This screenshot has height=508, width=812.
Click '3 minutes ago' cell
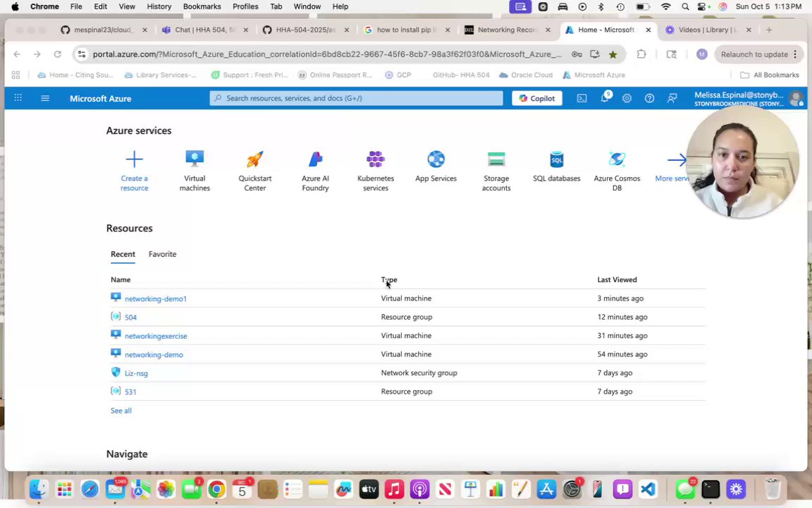pos(620,298)
